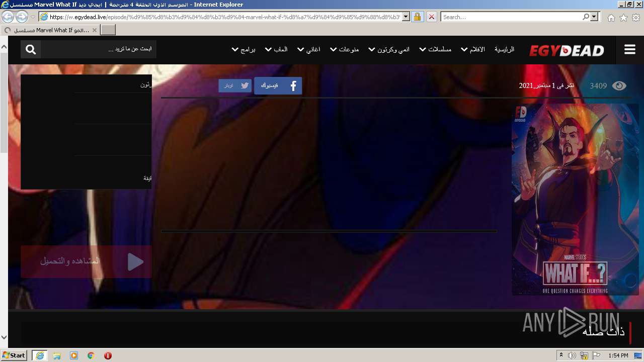The width and height of the screenshot is (644, 362).
Task: Open the منوعات menu
Action: (x=349, y=49)
